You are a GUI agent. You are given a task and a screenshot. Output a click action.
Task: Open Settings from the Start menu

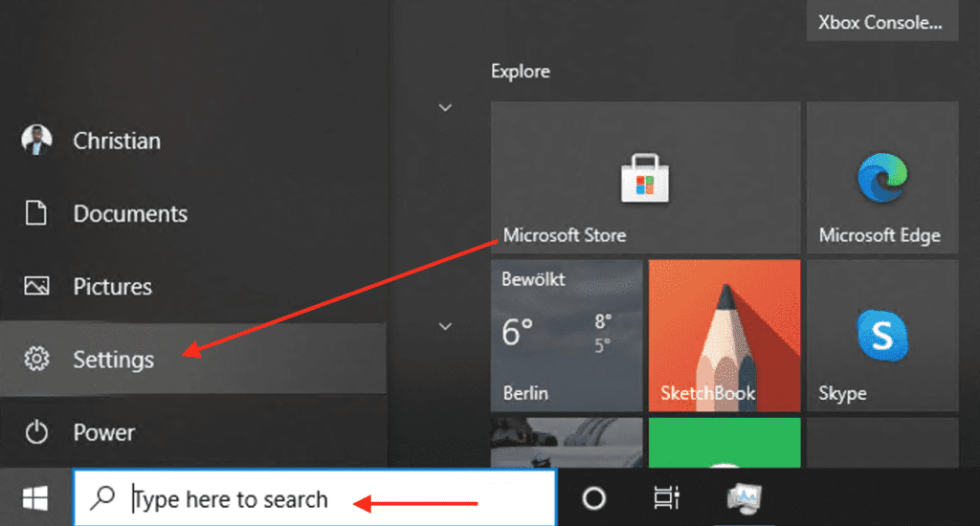coord(113,360)
